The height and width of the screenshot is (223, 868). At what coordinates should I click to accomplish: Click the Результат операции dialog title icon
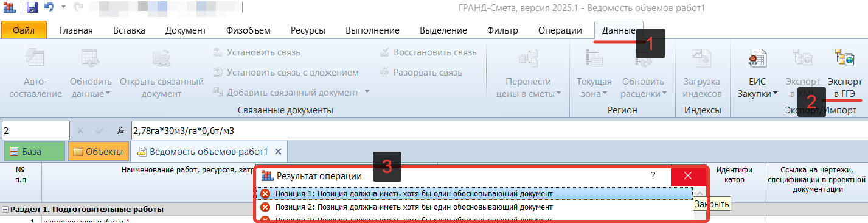[266, 175]
